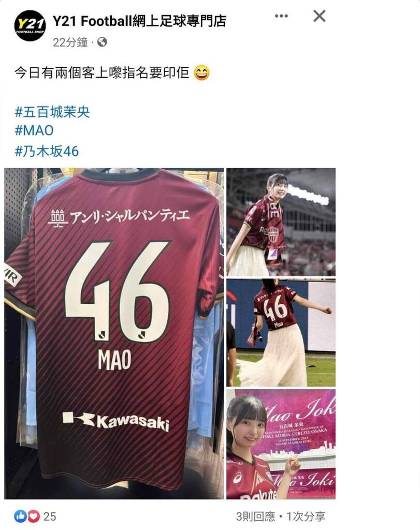Open the #五百城茉央 hashtag

coord(52,112)
